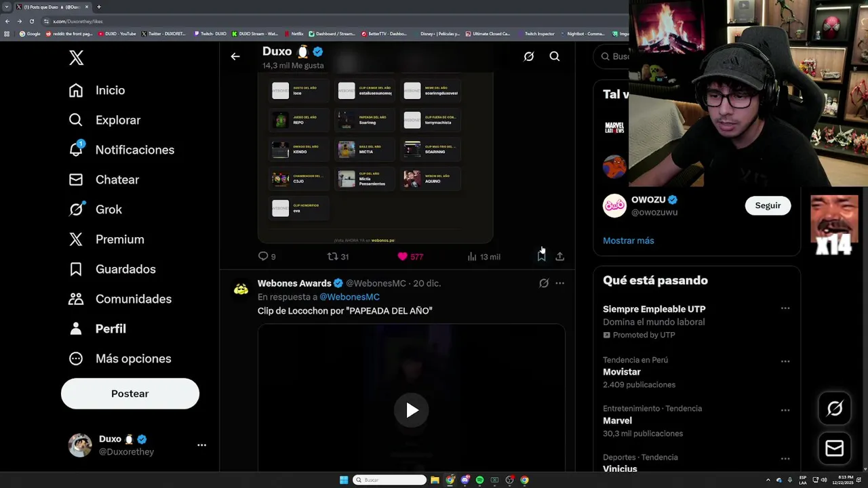This screenshot has width=868, height=488.
Task: Expand Más opciones menu
Action: coord(120,359)
